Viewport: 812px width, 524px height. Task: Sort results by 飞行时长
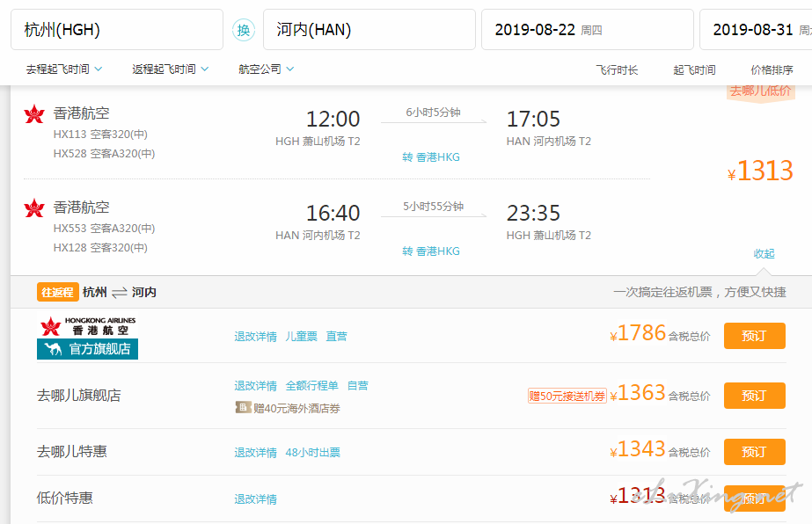pyautogui.click(x=617, y=70)
